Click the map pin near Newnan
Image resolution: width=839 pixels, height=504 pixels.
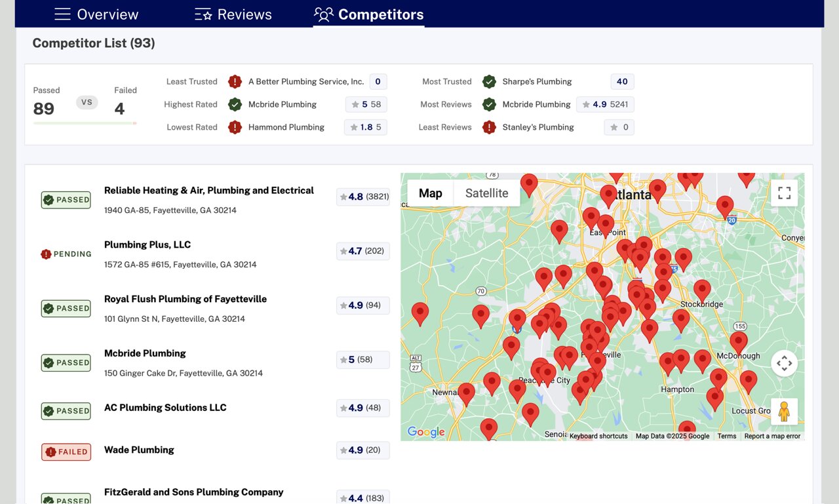point(466,393)
